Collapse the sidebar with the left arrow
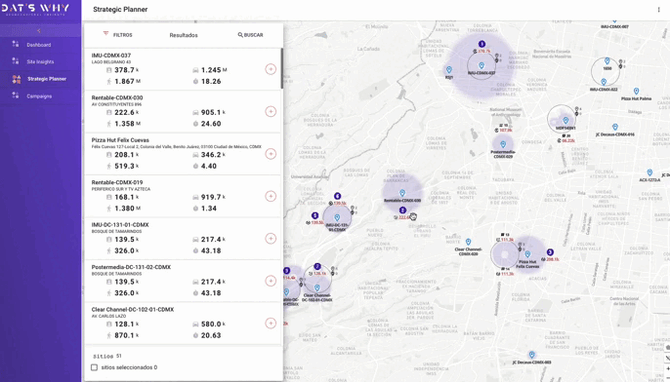This screenshot has width=670, height=382. pos(39,31)
